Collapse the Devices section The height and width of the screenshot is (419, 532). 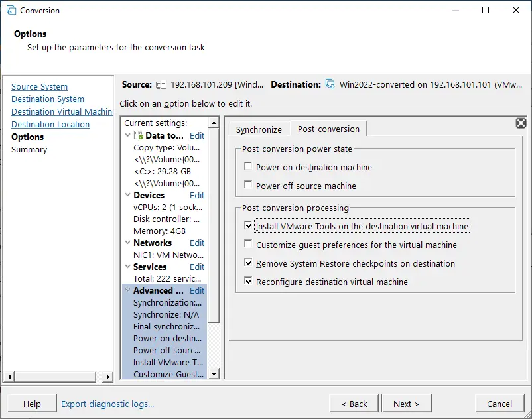(128, 195)
